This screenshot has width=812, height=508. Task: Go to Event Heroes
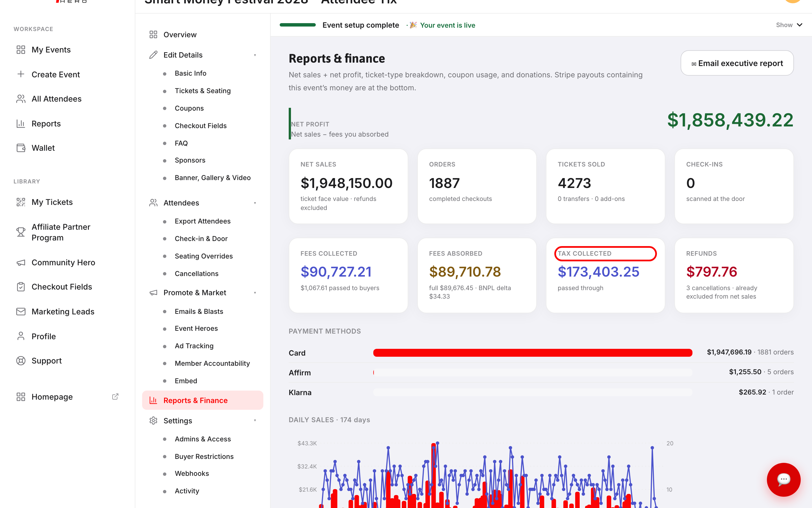tap(196, 328)
